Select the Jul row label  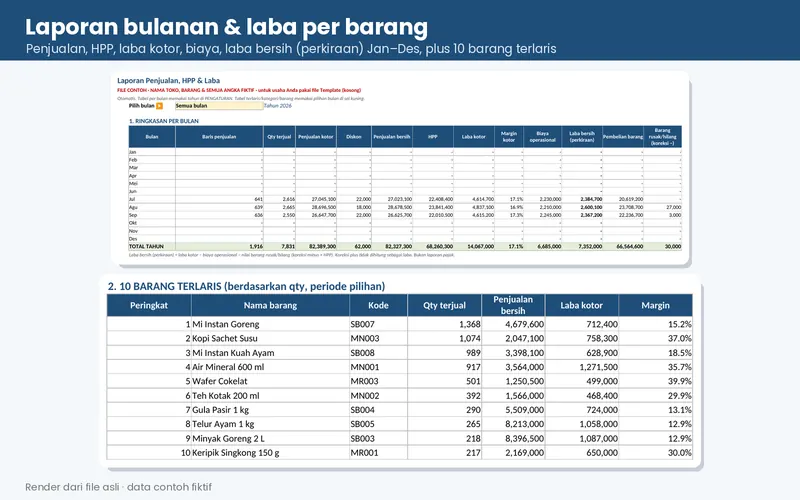click(132, 199)
